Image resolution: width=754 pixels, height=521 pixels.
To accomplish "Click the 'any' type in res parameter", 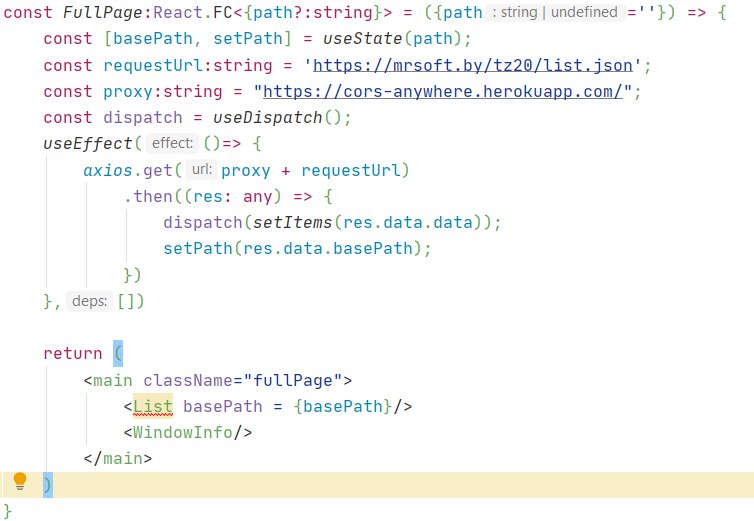I will point(257,196).
